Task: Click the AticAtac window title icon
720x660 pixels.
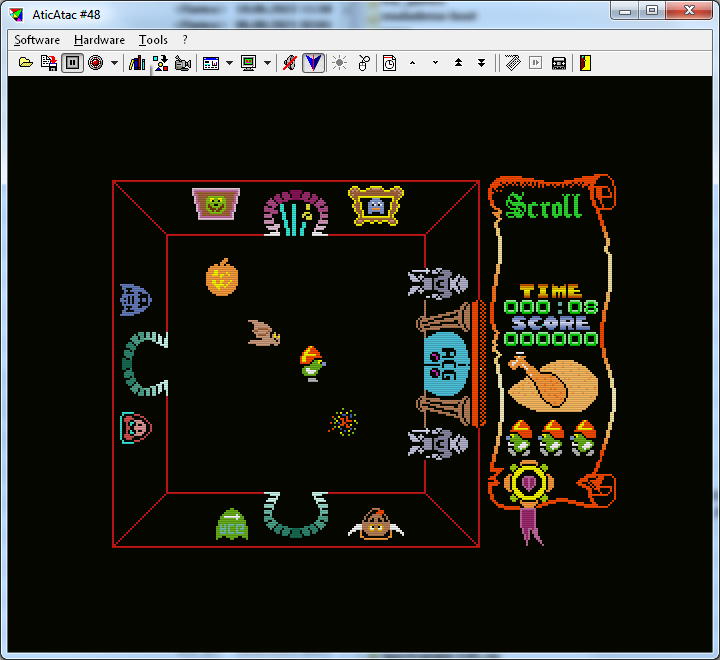Action: coord(17,15)
